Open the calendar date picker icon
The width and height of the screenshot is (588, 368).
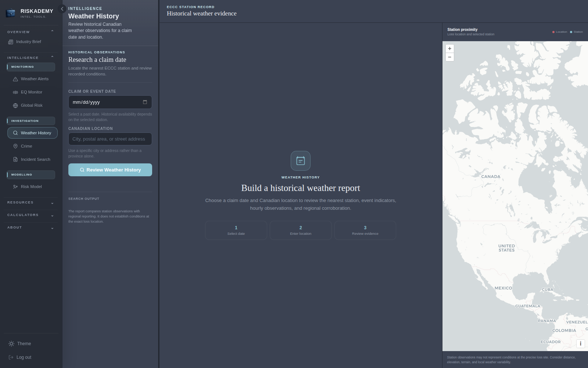pyautogui.click(x=145, y=102)
